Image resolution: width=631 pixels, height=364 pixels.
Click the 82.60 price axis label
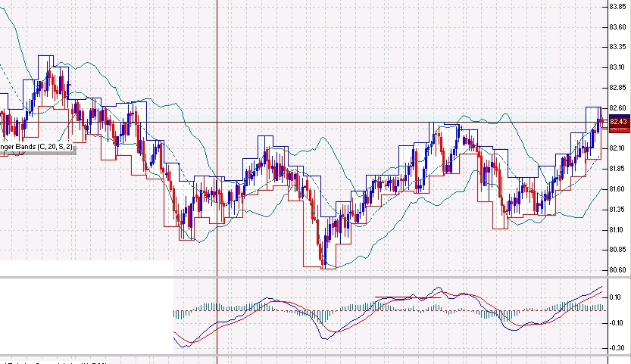pyautogui.click(x=617, y=107)
